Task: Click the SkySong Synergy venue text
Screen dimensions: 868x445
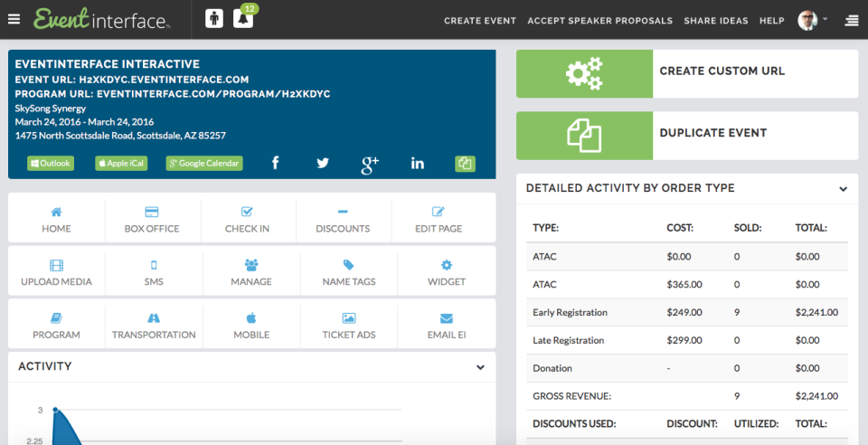Action: (51, 109)
